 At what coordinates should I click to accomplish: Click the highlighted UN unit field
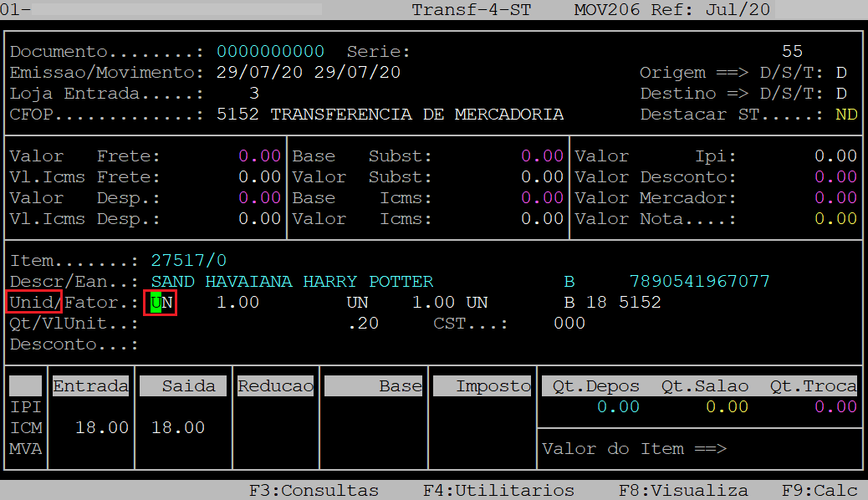pyautogui.click(x=161, y=303)
